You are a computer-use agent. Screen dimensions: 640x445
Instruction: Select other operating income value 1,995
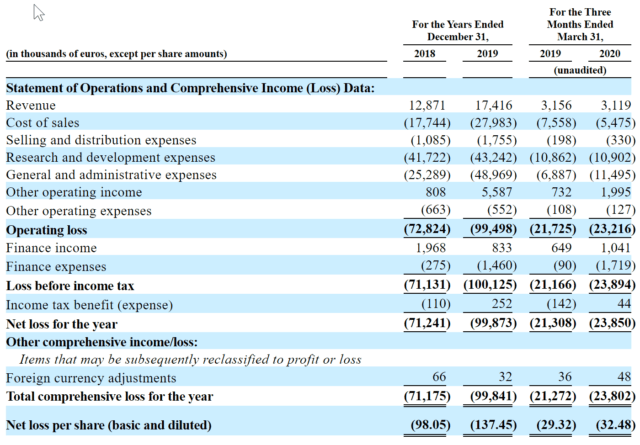coord(616,192)
